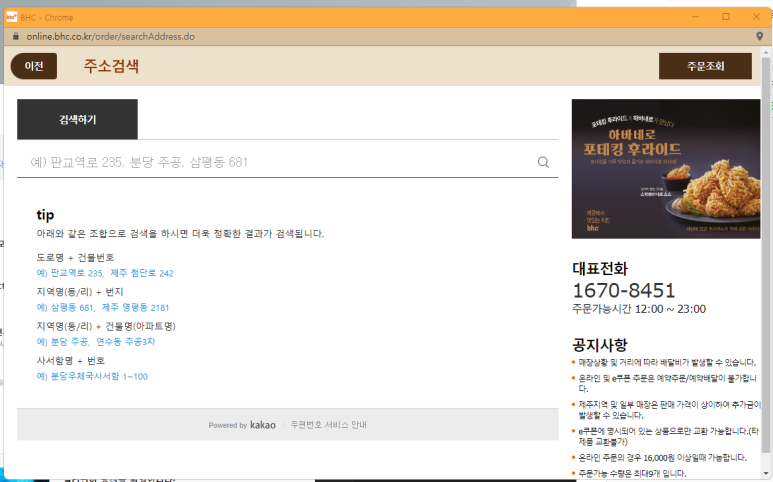Click the 주문가능시간 12:00 ~ 23:00 text
The image size is (773, 482).
pyautogui.click(x=639, y=309)
